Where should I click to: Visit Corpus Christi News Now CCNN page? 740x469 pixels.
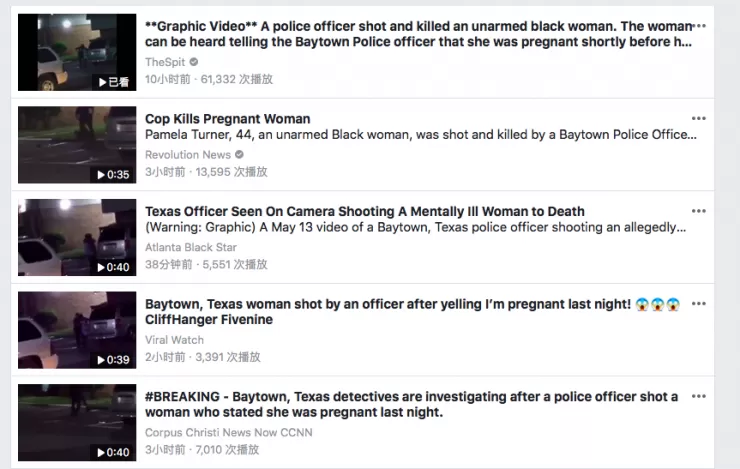[228, 432]
